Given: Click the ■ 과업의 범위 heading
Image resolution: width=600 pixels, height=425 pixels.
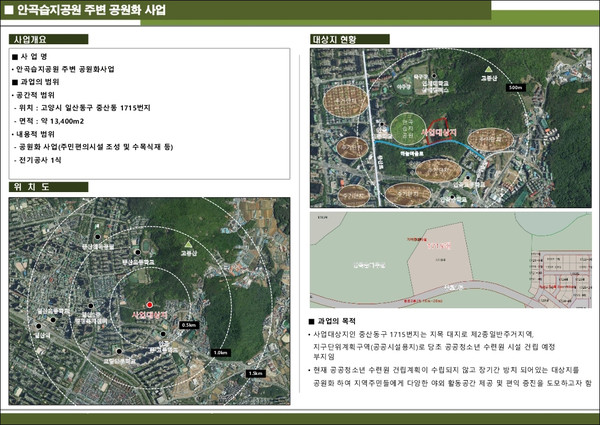Looking at the screenshot, I should click(36, 82).
